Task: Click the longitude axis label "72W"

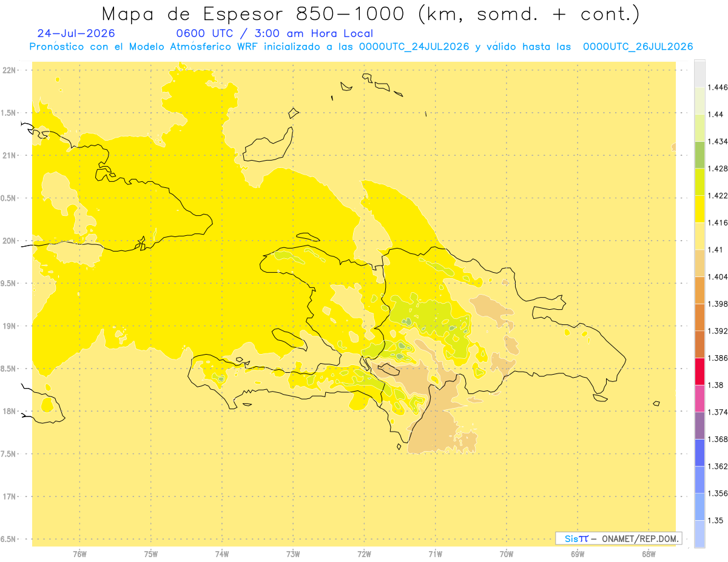Action: [x=364, y=554]
